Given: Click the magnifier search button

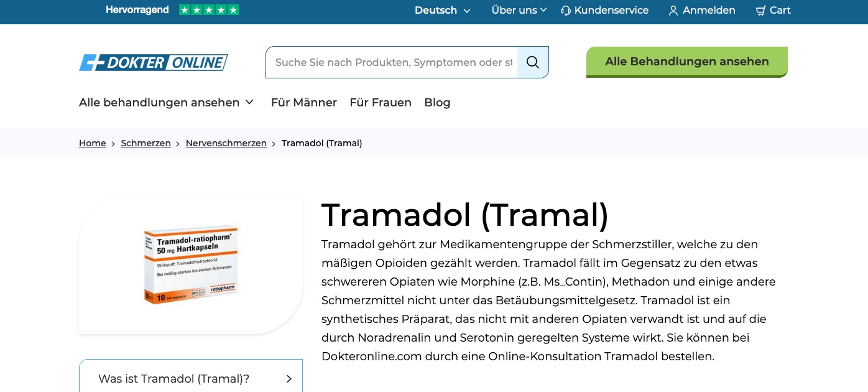Looking at the screenshot, I should pyautogui.click(x=533, y=62).
